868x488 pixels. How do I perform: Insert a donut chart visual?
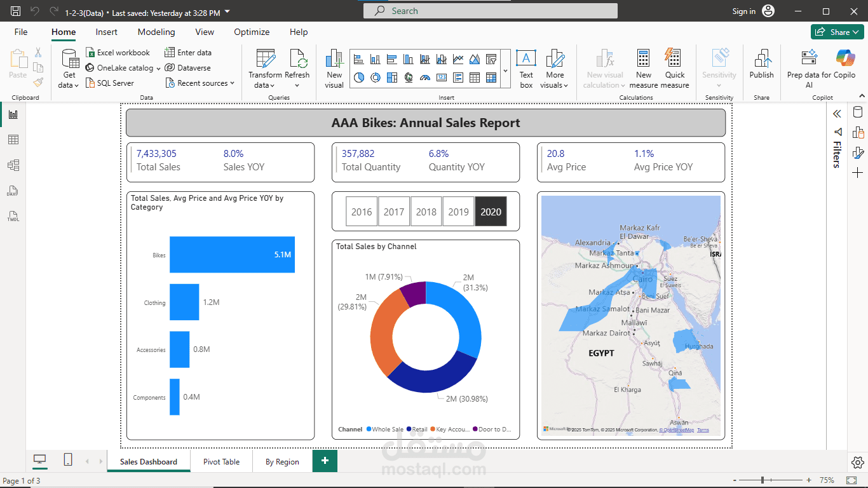tap(375, 78)
